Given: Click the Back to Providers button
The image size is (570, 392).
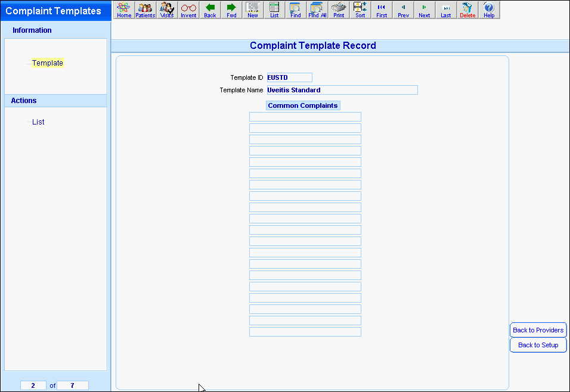Looking at the screenshot, I should pos(538,330).
